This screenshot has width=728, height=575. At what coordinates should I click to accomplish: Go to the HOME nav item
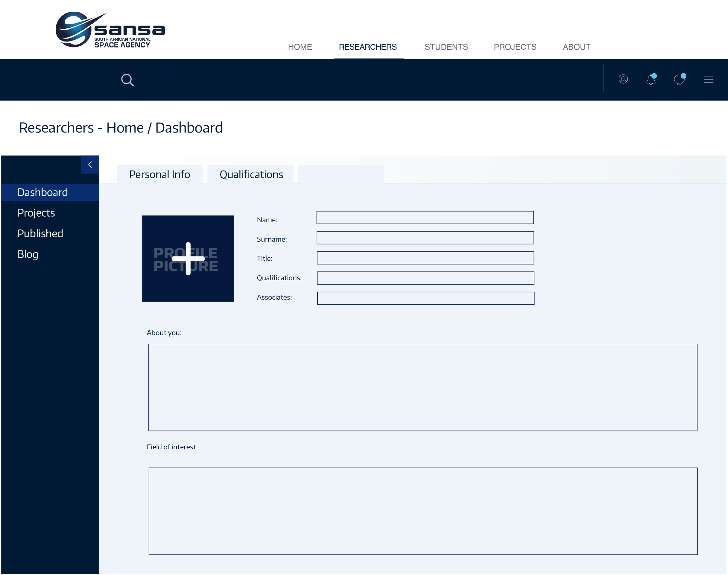click(x=300, y=47)
